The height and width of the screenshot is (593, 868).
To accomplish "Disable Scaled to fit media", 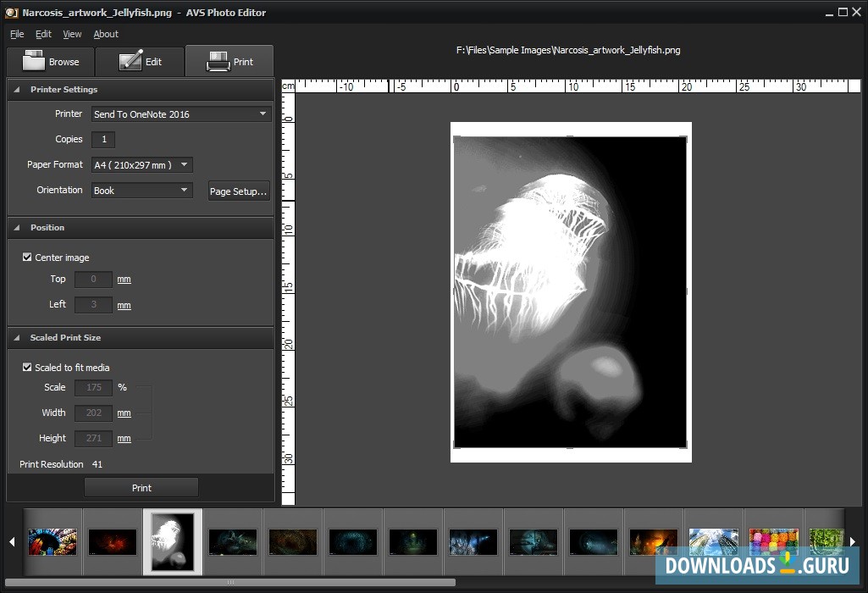I will [27, 367].
